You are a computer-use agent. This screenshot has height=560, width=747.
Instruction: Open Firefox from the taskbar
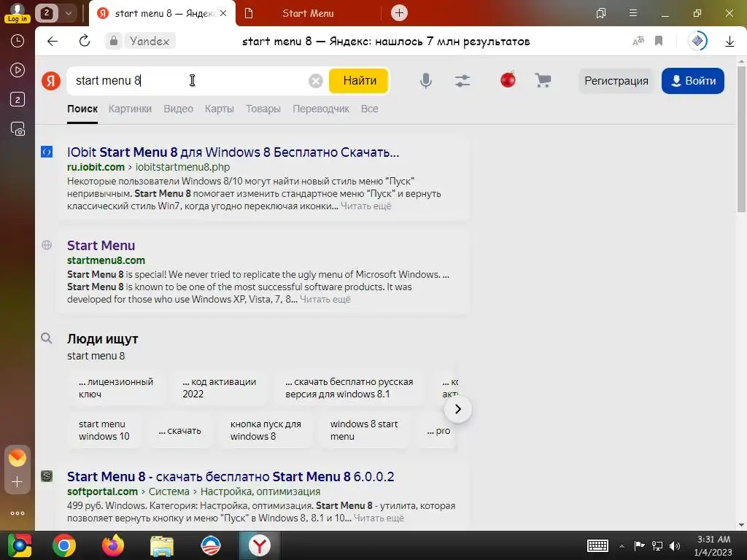click(x=113, y=545)
